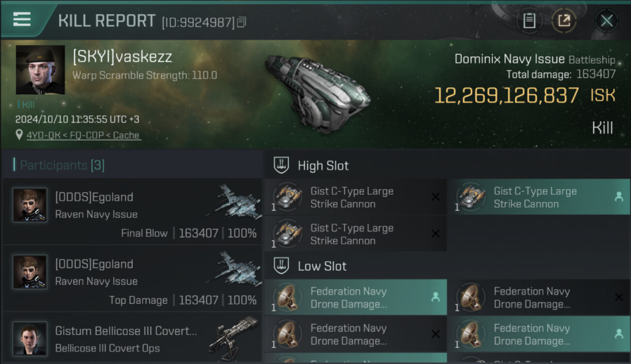The height and width of the screenshot is (364, 631).
Task: Click the Bellicose III Covert Ops rifle icon
Action: 234,334
